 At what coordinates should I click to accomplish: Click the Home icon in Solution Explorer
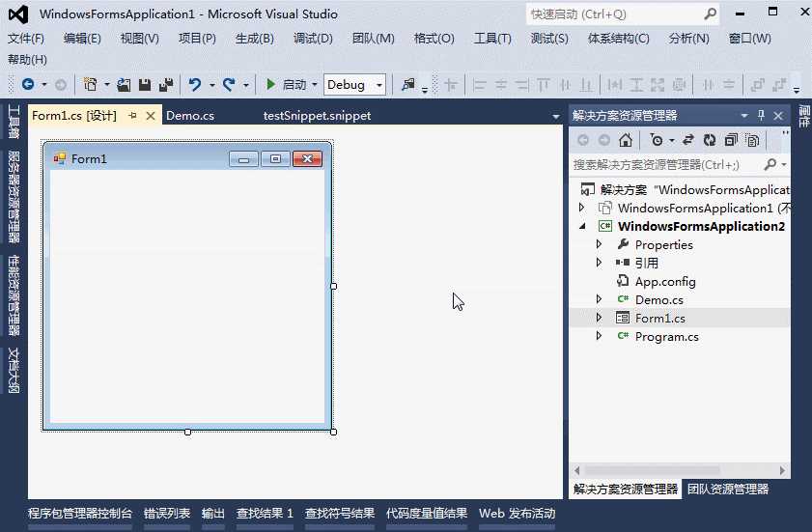626,140
